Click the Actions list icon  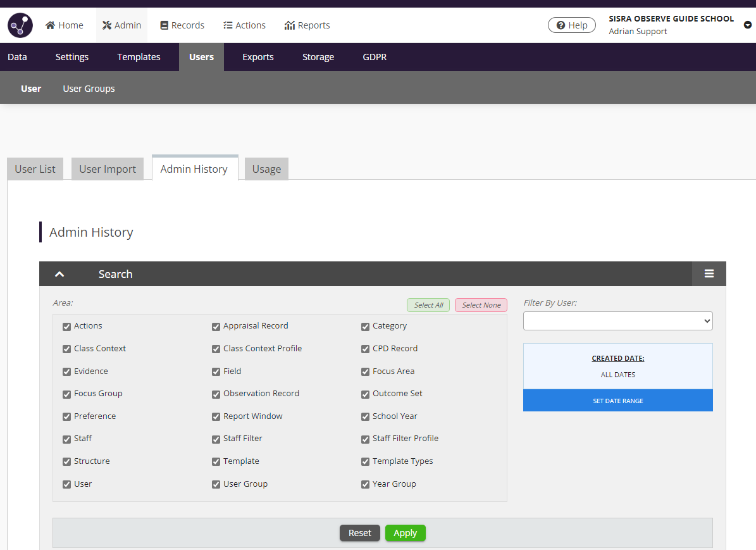pos(226,25)
